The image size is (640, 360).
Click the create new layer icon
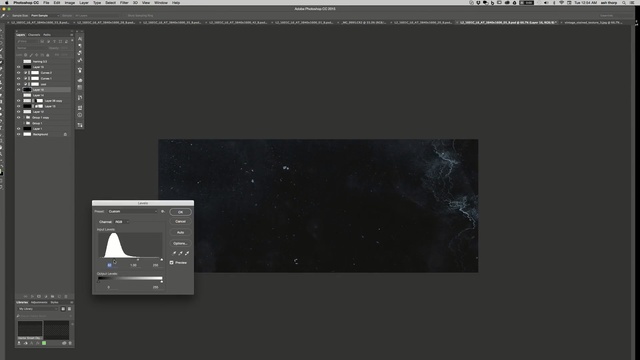59,296
